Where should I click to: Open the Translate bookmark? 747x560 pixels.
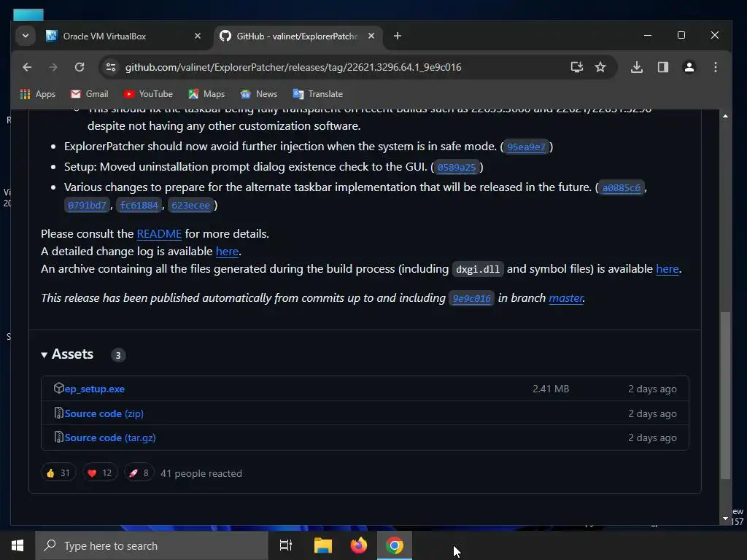coord(318,94)
